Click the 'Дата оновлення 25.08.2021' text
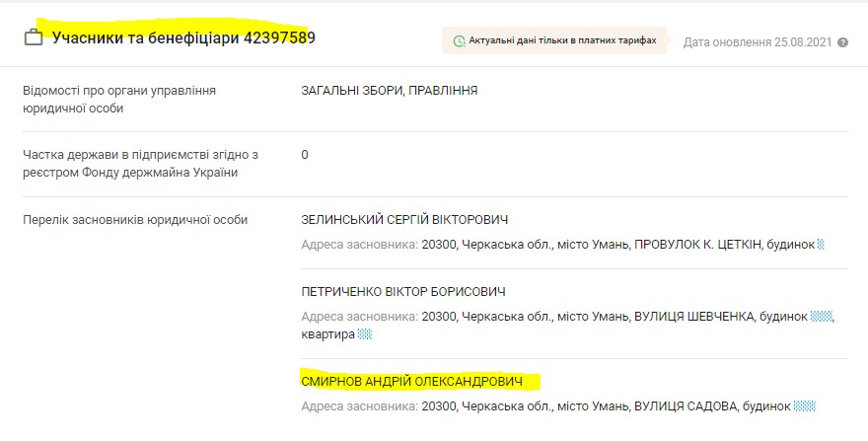This screenshot has width=868, height=441. tap(758, 42)
